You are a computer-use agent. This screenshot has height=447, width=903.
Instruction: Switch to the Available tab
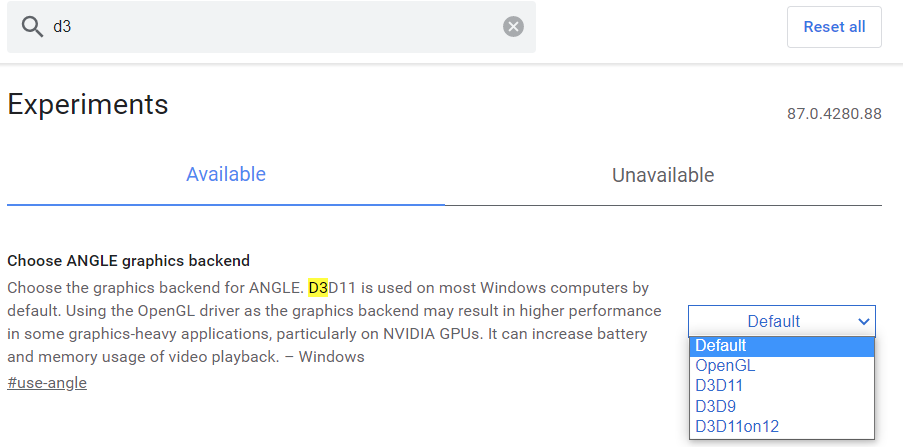pos(226,175)
